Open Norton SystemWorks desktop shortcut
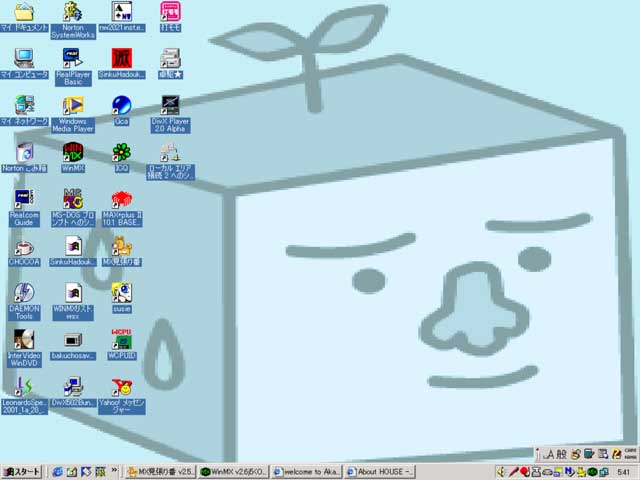Viewport: 640px width, 480px height. (x=72, y=12)
